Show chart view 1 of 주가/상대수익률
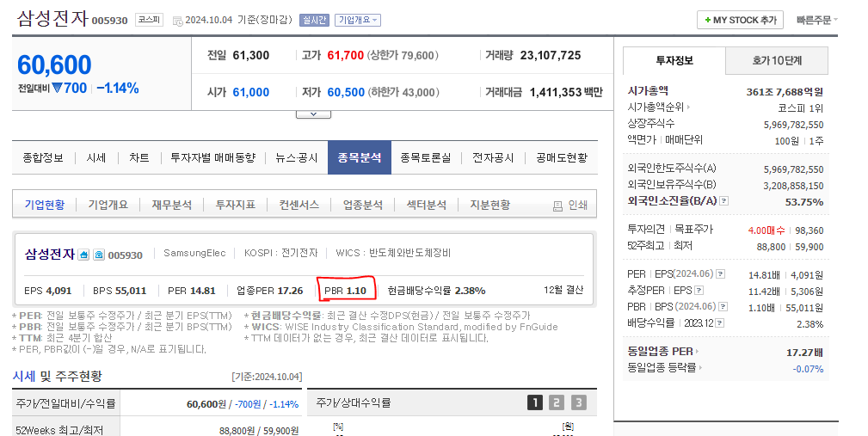The width and height of the screenshot is (868, 436). click(535, 402)
